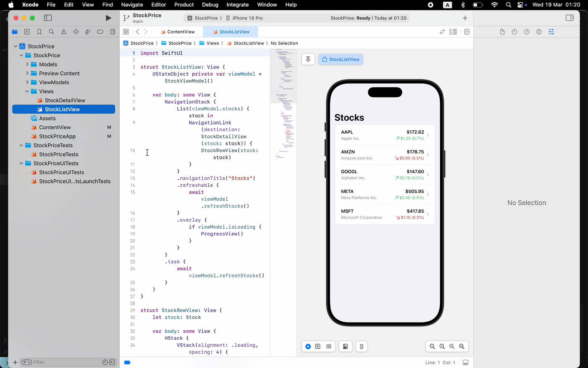The height and width of the screenshot is (368, 588).
Task: Toggle the inspector panel on the right
Action: pyautogui.click(x=570, y=18)
